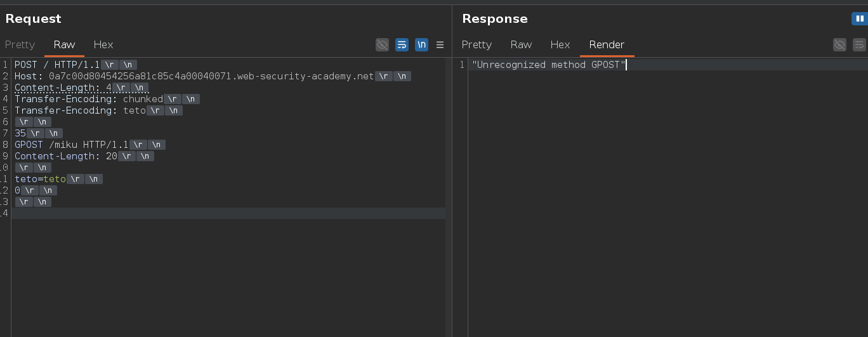Screen dimensions: 868x337
Task: Click the Response panel heading
Action: pos(495,19)
